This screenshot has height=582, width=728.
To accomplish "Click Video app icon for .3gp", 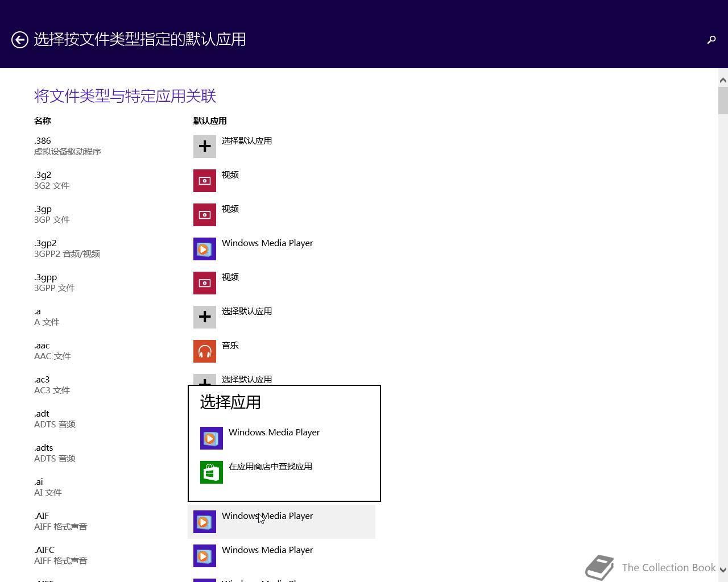I will [x=205, y=215].
